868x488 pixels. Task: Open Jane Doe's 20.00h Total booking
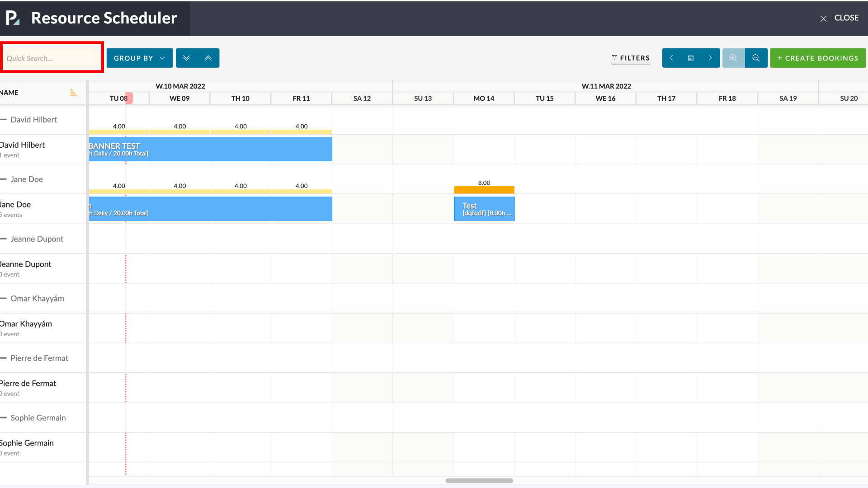(x=211, y=209)
